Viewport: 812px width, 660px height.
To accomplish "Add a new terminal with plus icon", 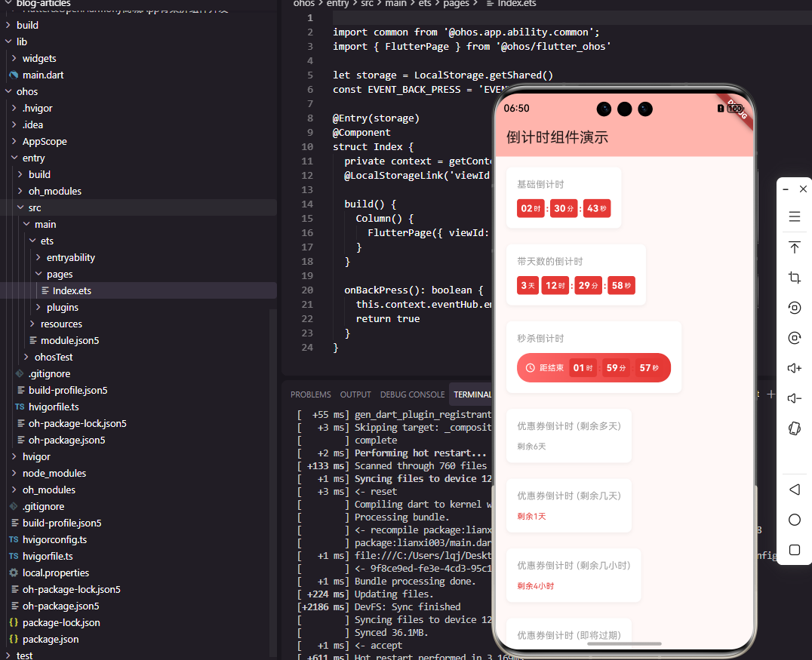I will (x=771, y=394).
